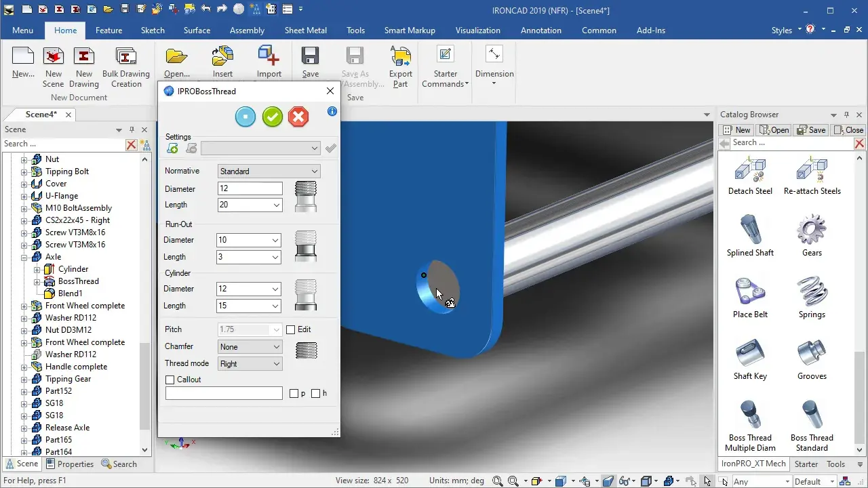Screen dimensions: 868x488
Task: Click the catalog New button
Action: 736,129
